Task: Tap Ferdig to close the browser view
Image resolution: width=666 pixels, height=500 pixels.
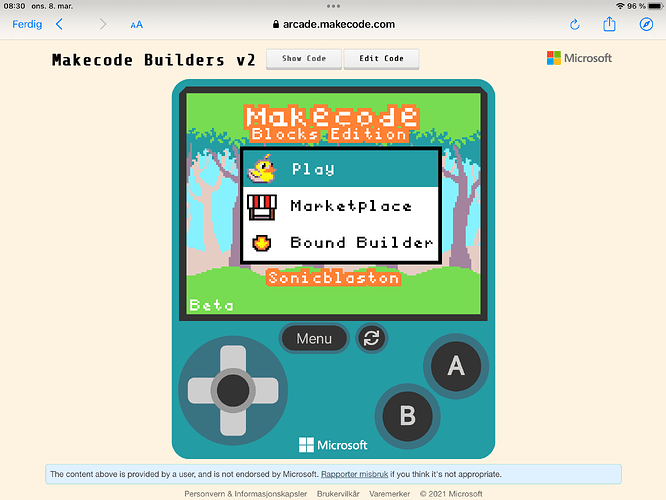Action: [x=27, y=24]
